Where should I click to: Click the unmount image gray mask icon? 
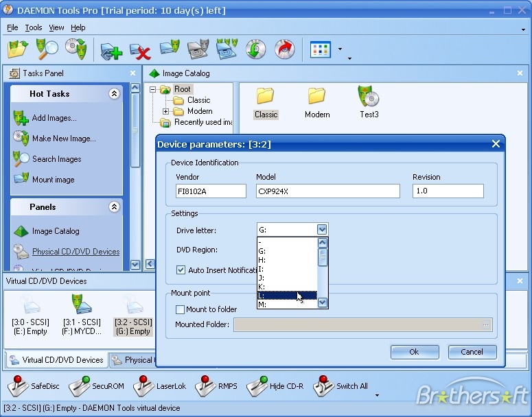pos(198,49)
